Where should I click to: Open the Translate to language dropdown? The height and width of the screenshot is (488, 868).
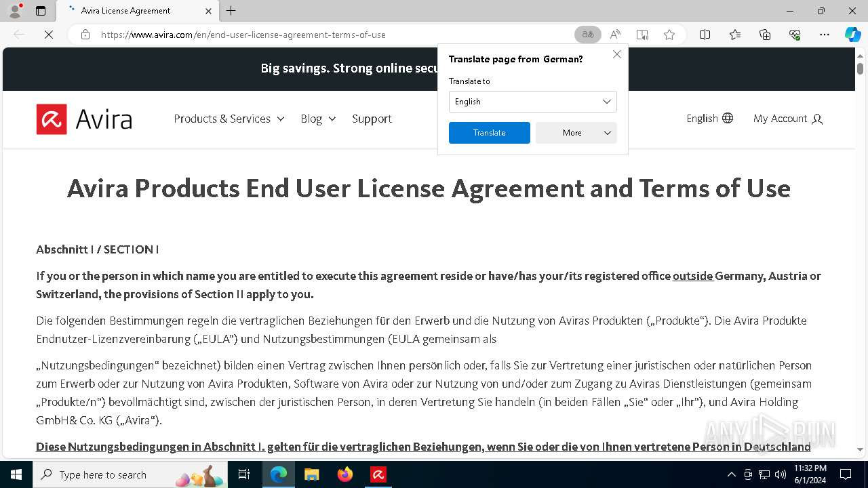tap(532, 102)
